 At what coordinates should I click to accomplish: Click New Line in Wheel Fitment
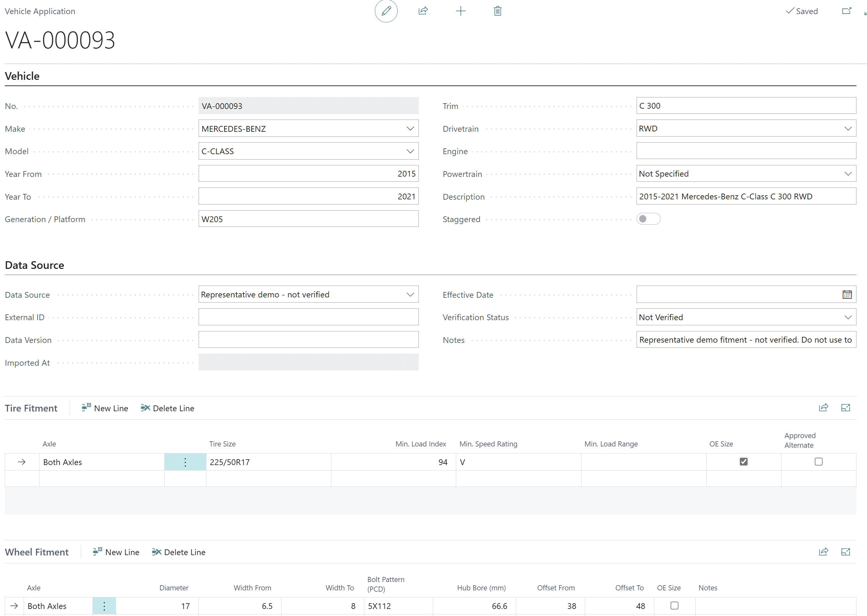pos(116,552)
